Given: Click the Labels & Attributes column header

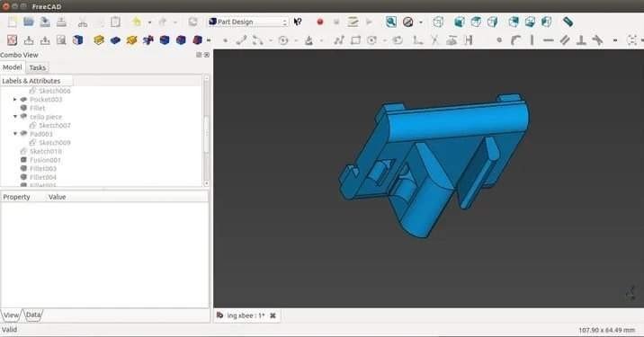Looking at the screenshot, I should [x=37, y=81].
